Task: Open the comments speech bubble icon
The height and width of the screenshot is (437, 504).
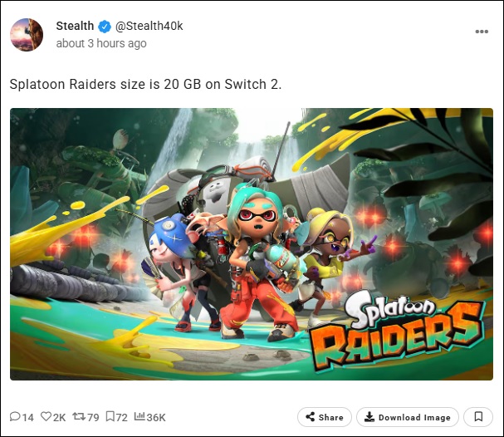Action: (x=14, y=417)
